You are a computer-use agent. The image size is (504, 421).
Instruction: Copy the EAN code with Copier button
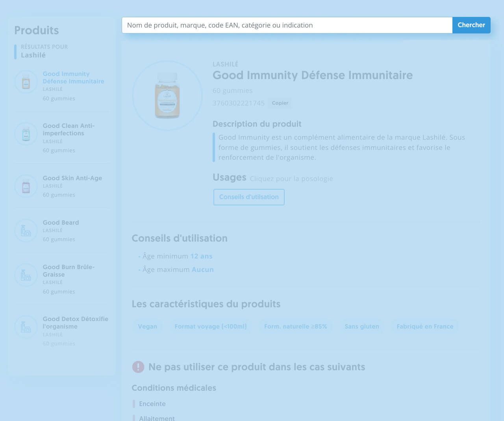(x=280, y=103)
